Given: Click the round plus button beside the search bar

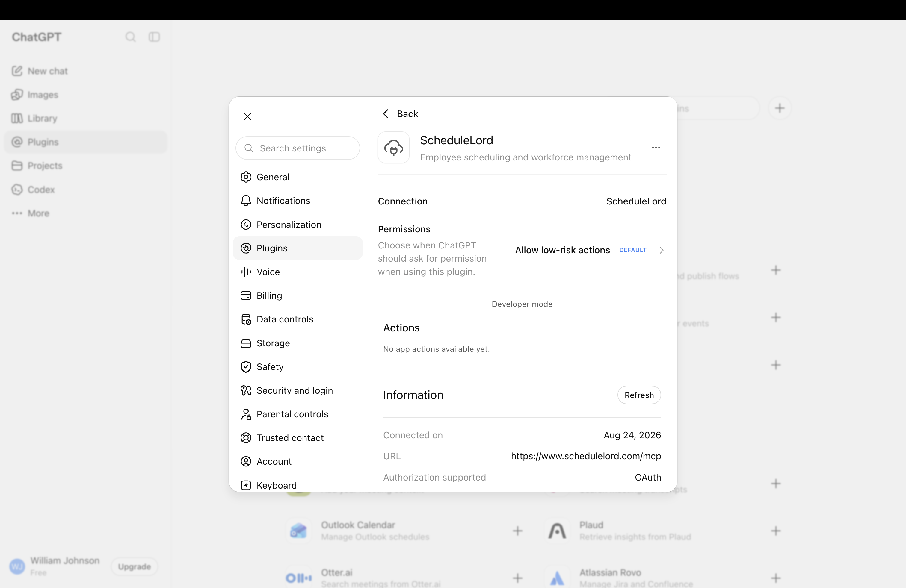Looking at the screenshot, I should pos(780,108).
